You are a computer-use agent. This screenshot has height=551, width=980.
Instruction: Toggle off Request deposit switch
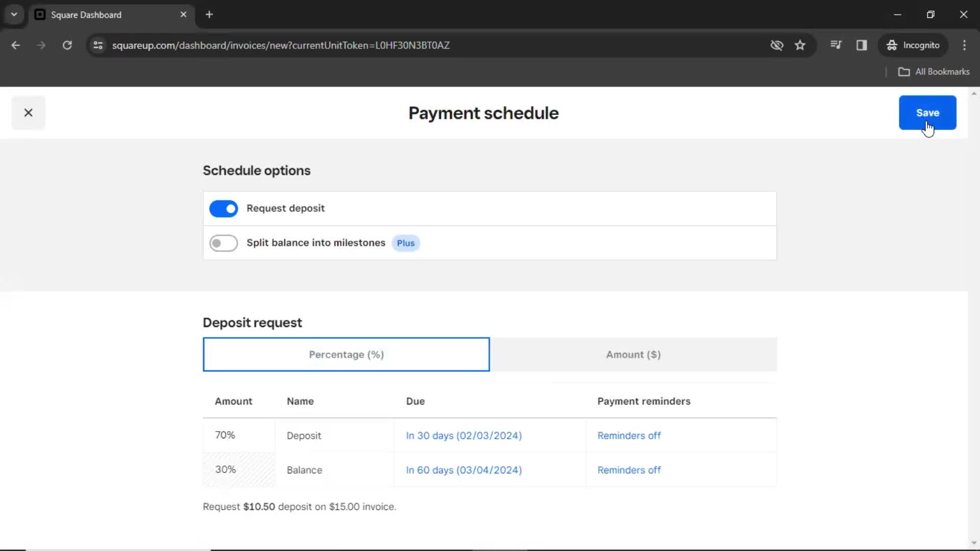point(224,209)
